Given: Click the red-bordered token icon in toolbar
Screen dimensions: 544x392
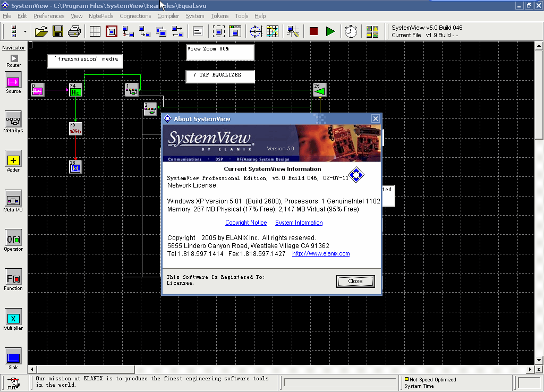Looking at the screenshot, I should pyautogui.click(x=112, y=31).
